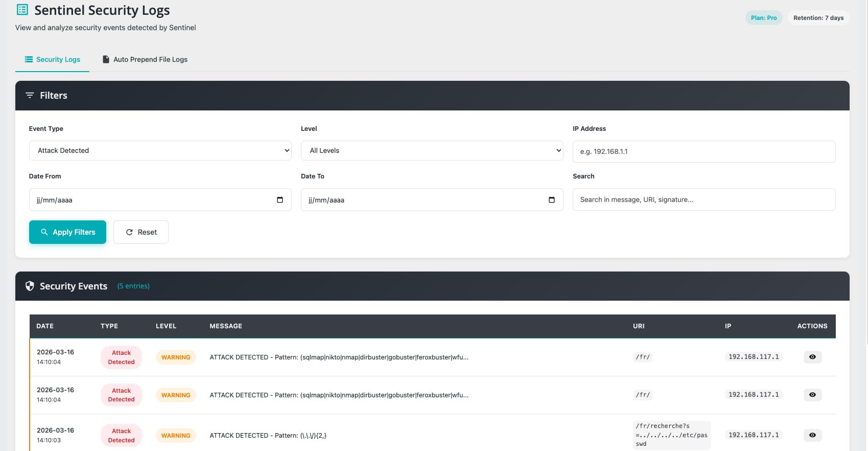Screen dimensions: 868x451
Task: View details of the /etc/passwd traversal event
Action: click(x=812, y=435)
